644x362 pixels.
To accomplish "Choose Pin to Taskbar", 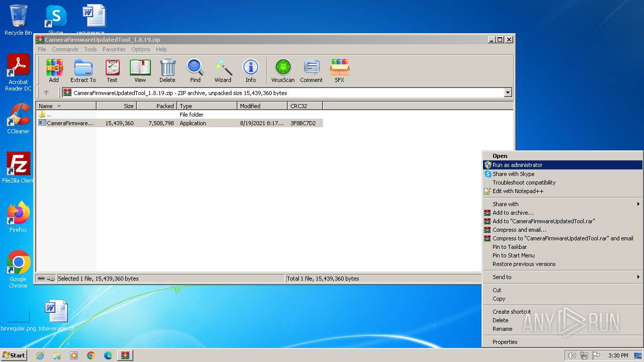I will [x=562, y=247].
